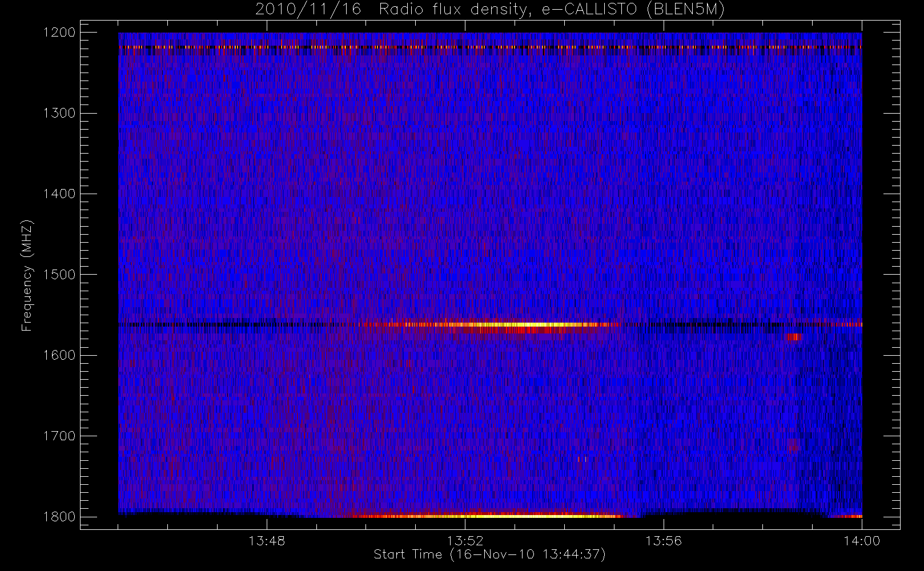924x571 pixels.
Task: Click the 13:56 time tick label
Action: pos(664,541)
